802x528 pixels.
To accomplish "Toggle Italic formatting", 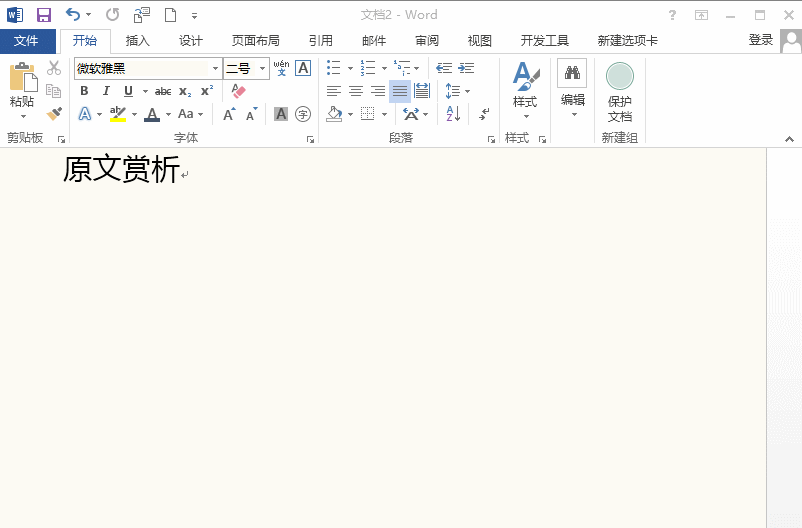I will 106,91.
